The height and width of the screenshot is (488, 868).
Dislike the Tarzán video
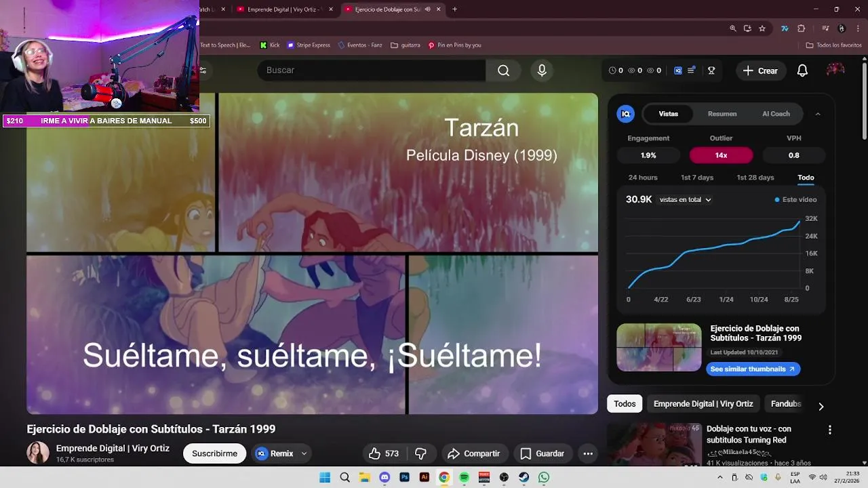pos(420,453)
